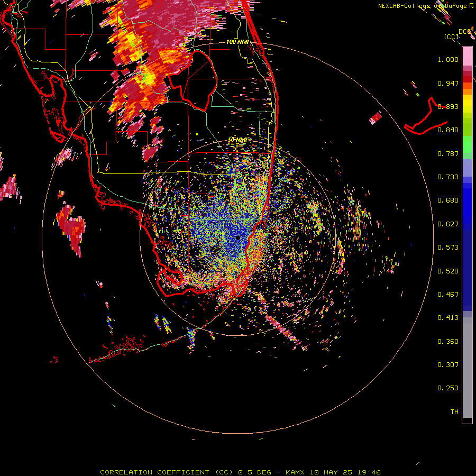Click the 0.627 scale value label
476x476 pixels.
coord(448,224)
